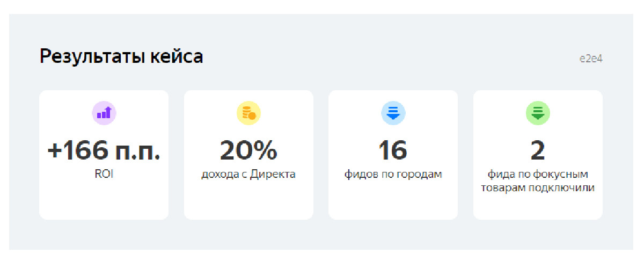Click blank space beneath 'товарам подключили' text
The height and width of the screenshot is (267, 644).
coord(538,207)
